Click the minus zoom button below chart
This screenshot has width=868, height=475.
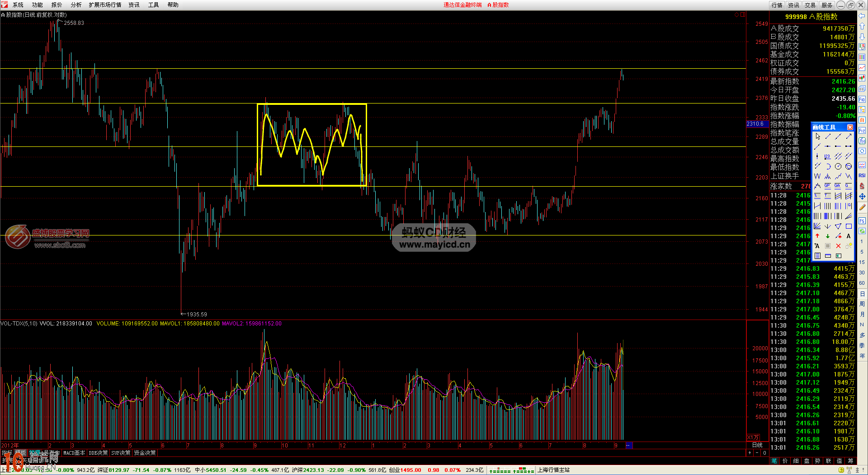pos(757,453)
